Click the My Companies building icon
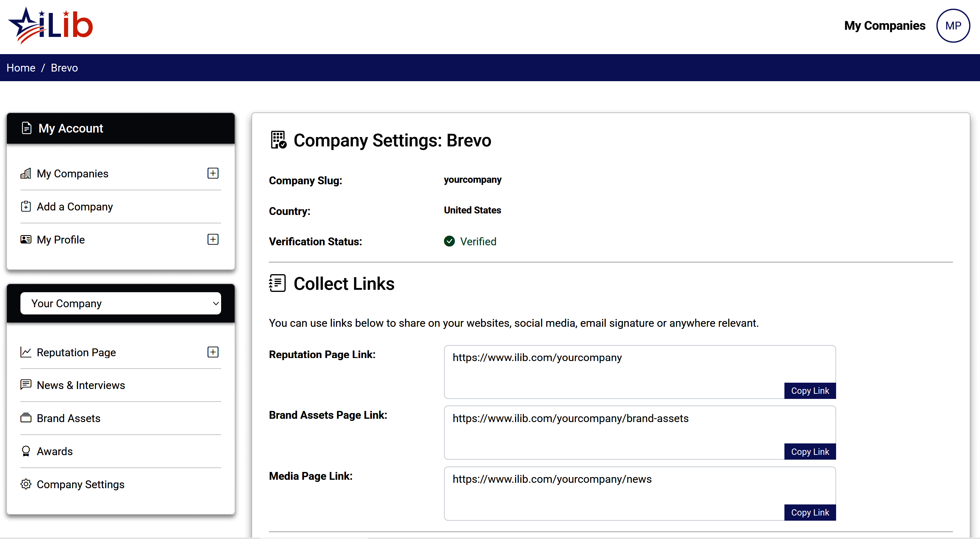Screen dimensions: 980x539 [x=26, y=173]
